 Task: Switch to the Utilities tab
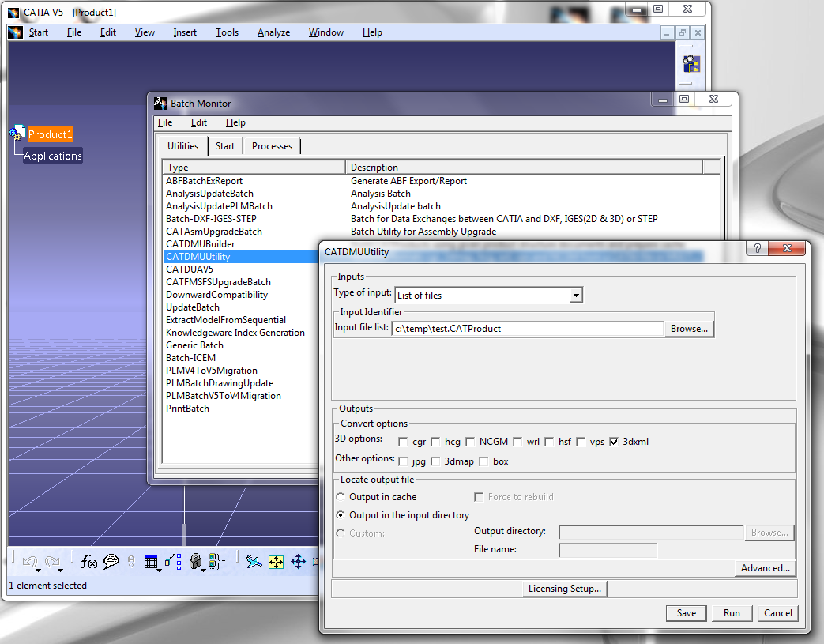[x=182, y=146]
